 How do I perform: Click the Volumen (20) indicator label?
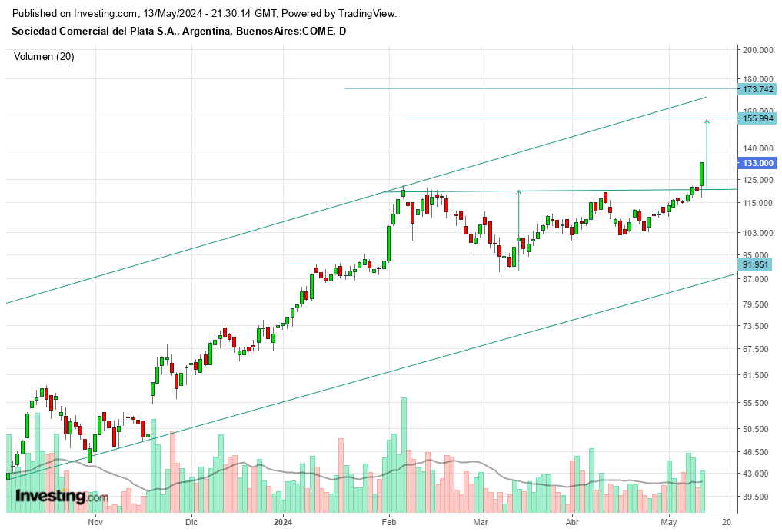pos(44,56)
